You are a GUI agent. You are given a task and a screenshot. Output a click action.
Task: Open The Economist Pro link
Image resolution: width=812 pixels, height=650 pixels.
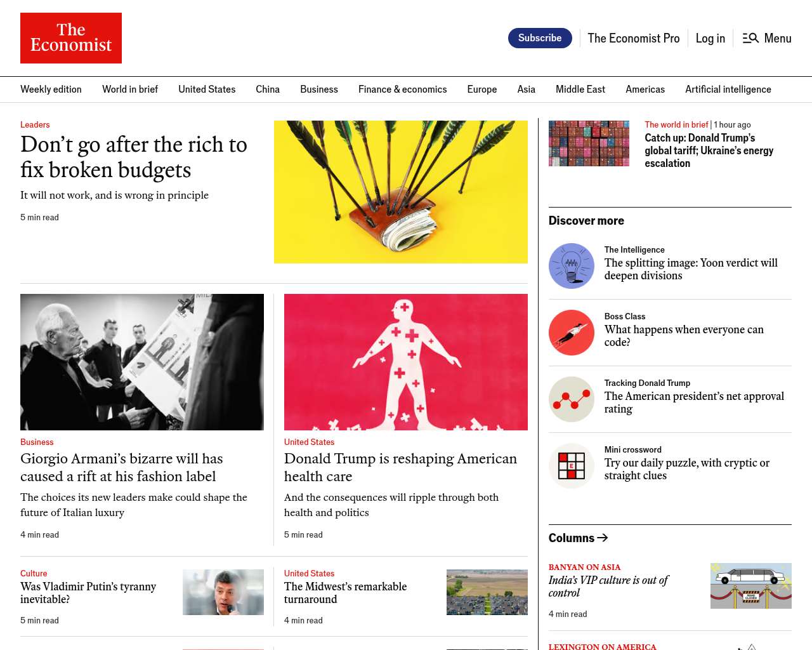(x=633, y=38)
